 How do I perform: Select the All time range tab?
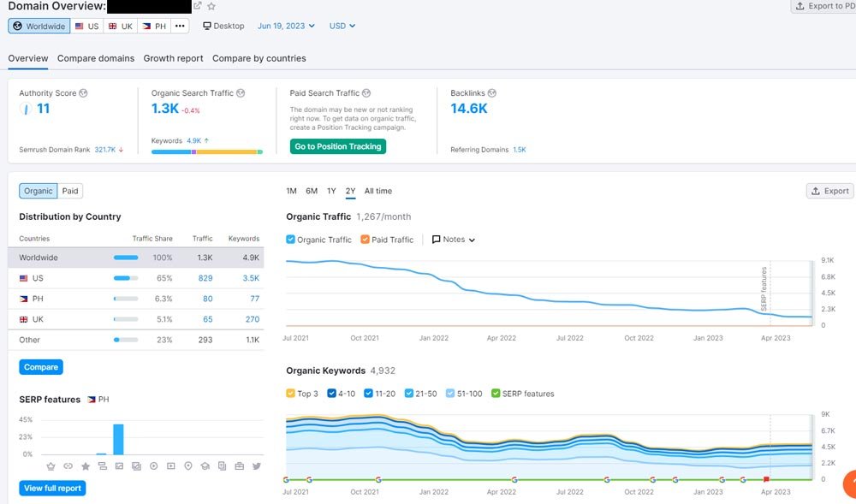[x=378, y=191]
